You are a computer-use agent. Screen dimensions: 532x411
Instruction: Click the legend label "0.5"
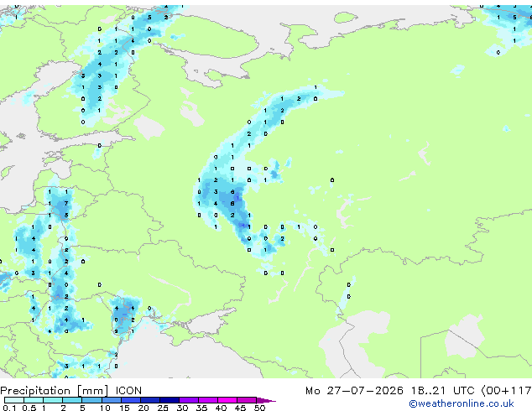[29, 408]
